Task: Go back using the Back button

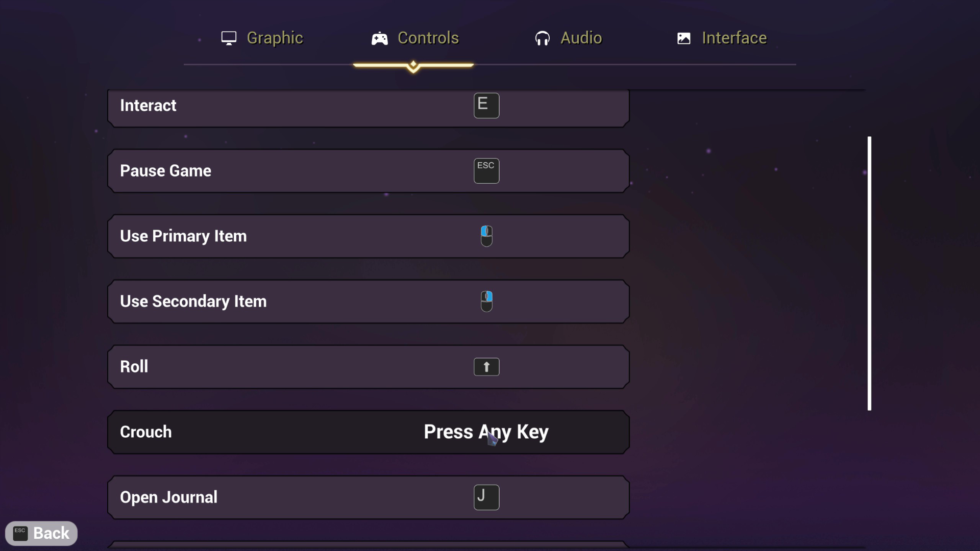Action: point(41,533)
